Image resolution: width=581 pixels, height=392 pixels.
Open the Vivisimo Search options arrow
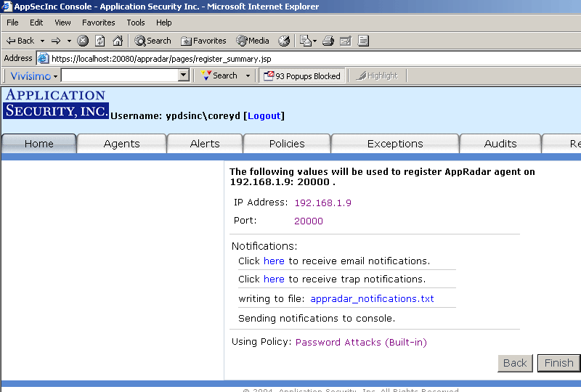pyautogui.click(x=248, y=76)
